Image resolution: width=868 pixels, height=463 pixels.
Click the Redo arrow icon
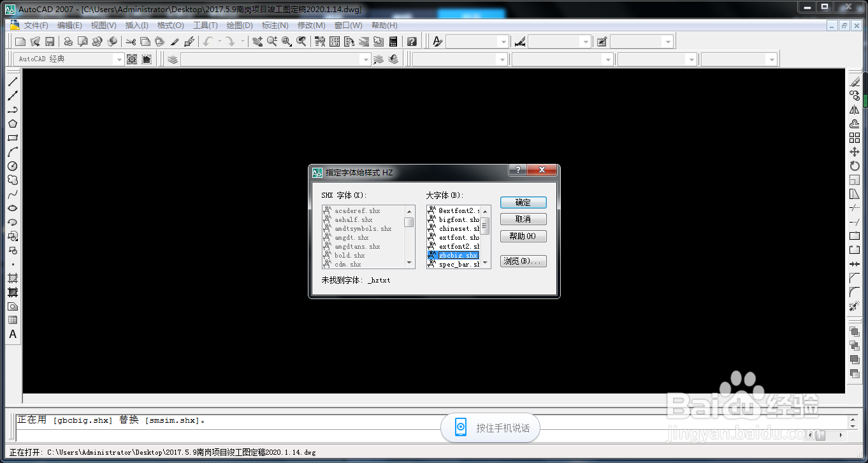click(x=230, y=41)
